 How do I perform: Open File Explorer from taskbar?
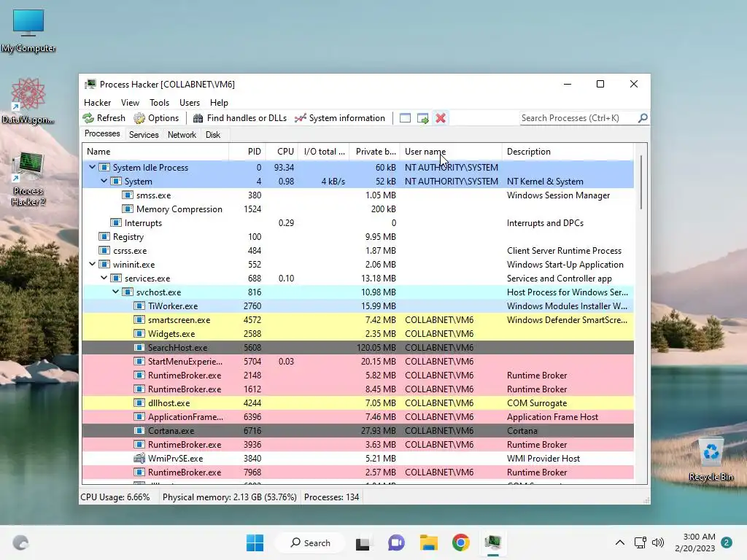point(428,542)
